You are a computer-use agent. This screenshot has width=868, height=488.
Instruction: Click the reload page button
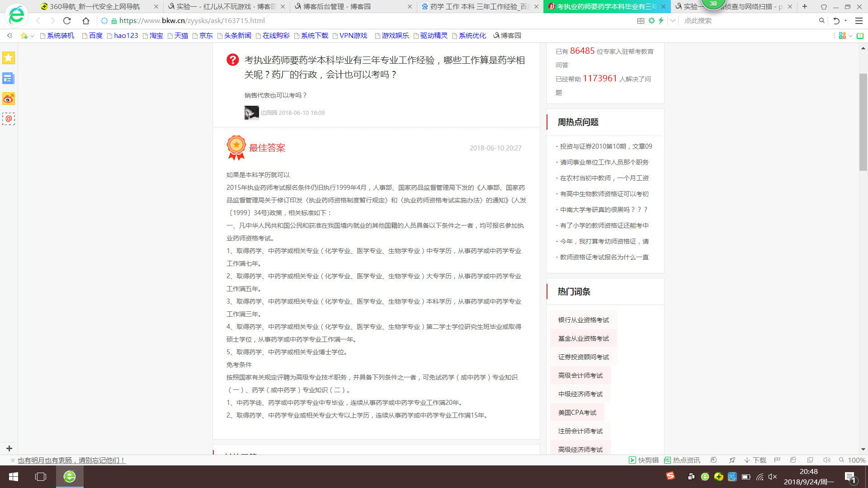pyautogui.click(x=67, y=21)
